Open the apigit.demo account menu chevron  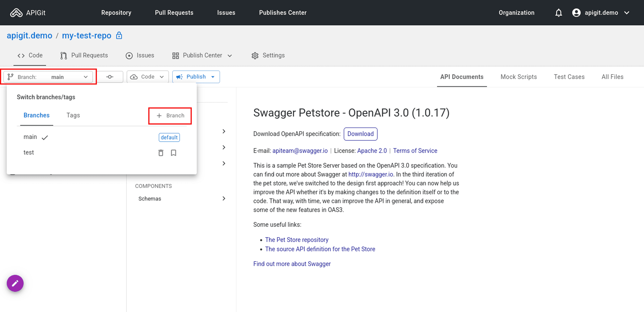tap(627, 13)
